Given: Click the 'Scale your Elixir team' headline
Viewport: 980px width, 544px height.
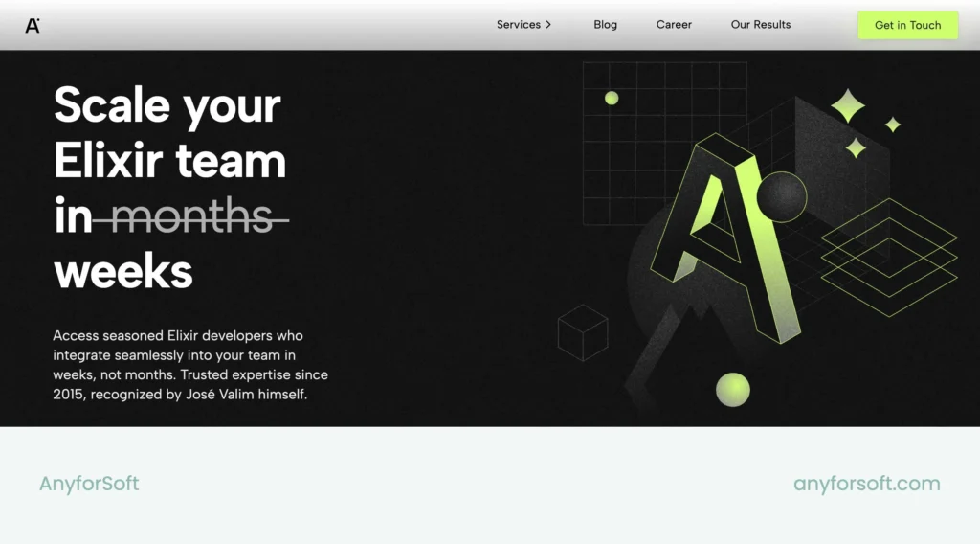Looking at the screenshot, I should (170, 132).
